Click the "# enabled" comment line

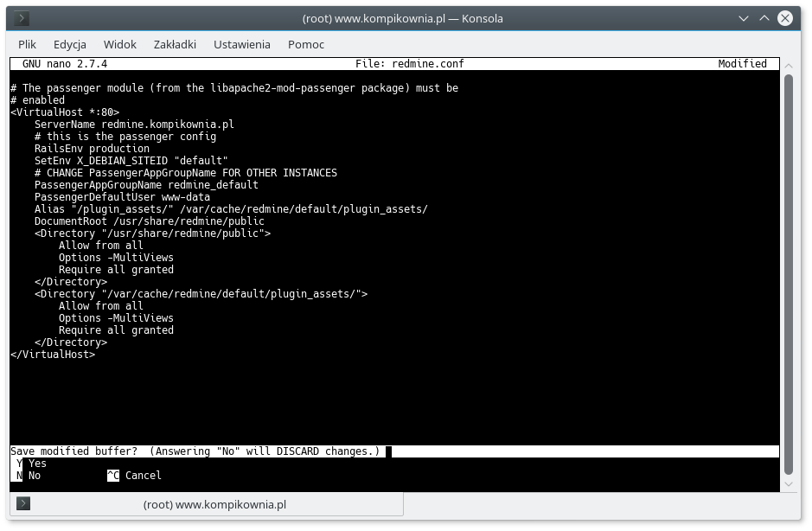coord(37,100)
